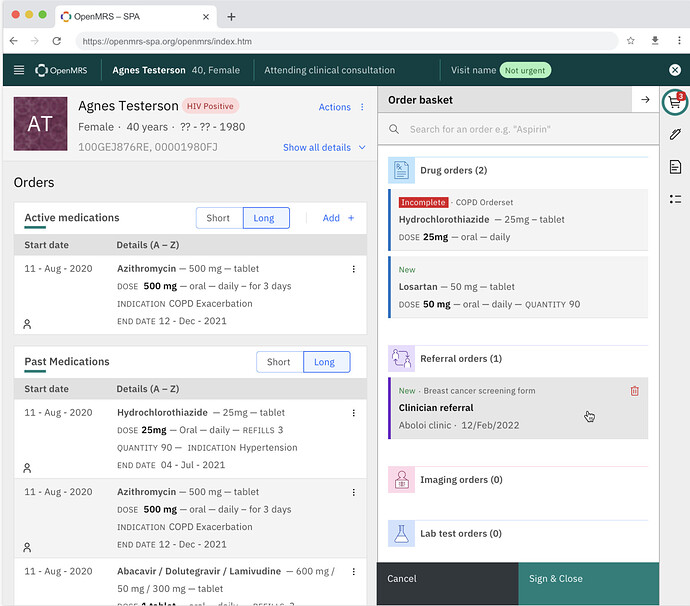Open the checklist icon in right sidebar
Viewport: 690px width, 606px height.
click(x=674, y=199)
